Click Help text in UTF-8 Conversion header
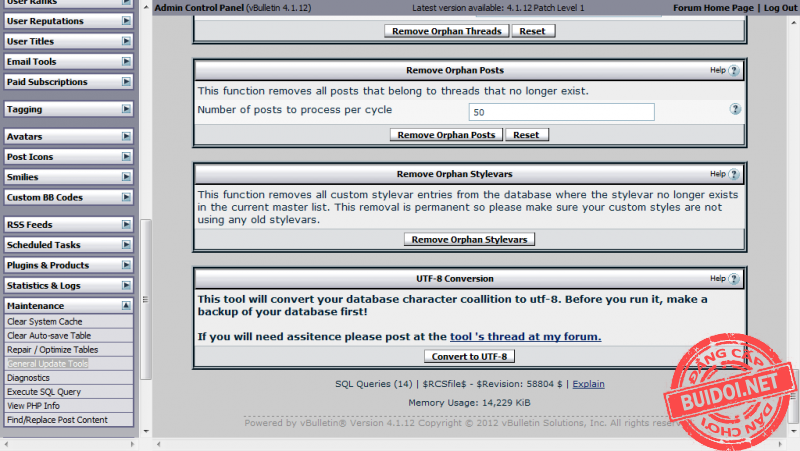Screen dimensions: 800x451 [x=718, y=279]
